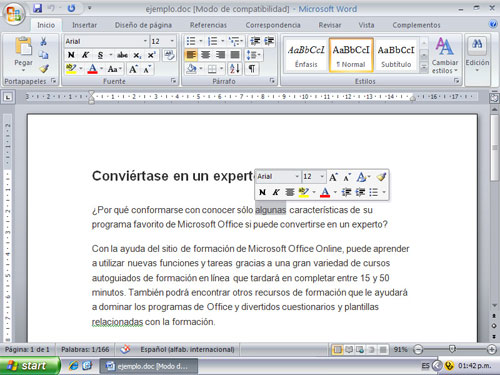Click the zoom slider handle
The image size is (500, 375).
pos(452,349)
